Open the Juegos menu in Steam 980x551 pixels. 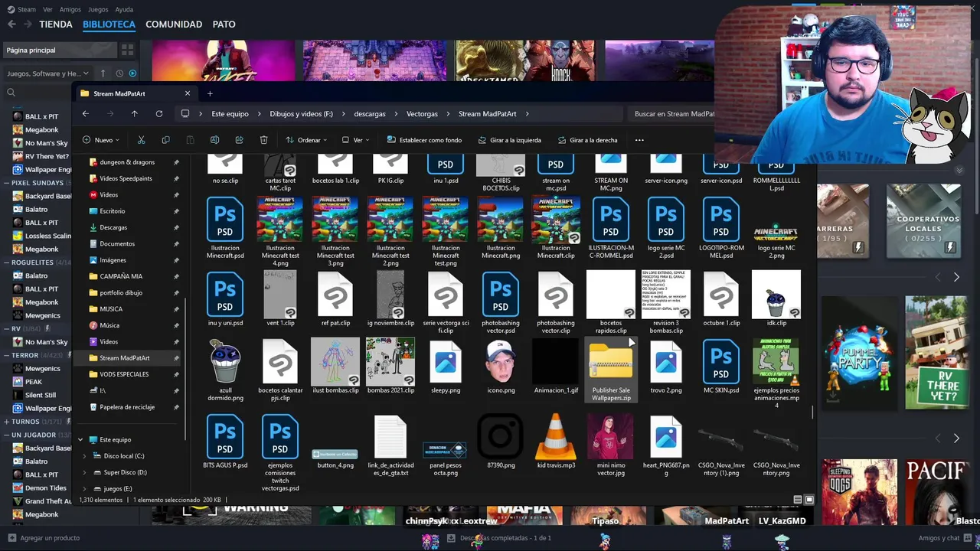98,9
